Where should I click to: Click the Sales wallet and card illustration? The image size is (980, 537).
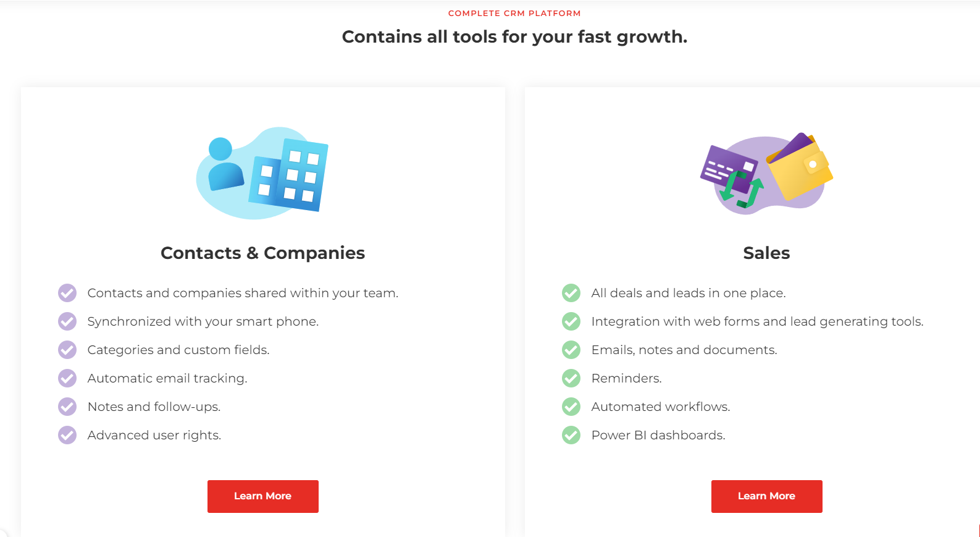[766, 173]
